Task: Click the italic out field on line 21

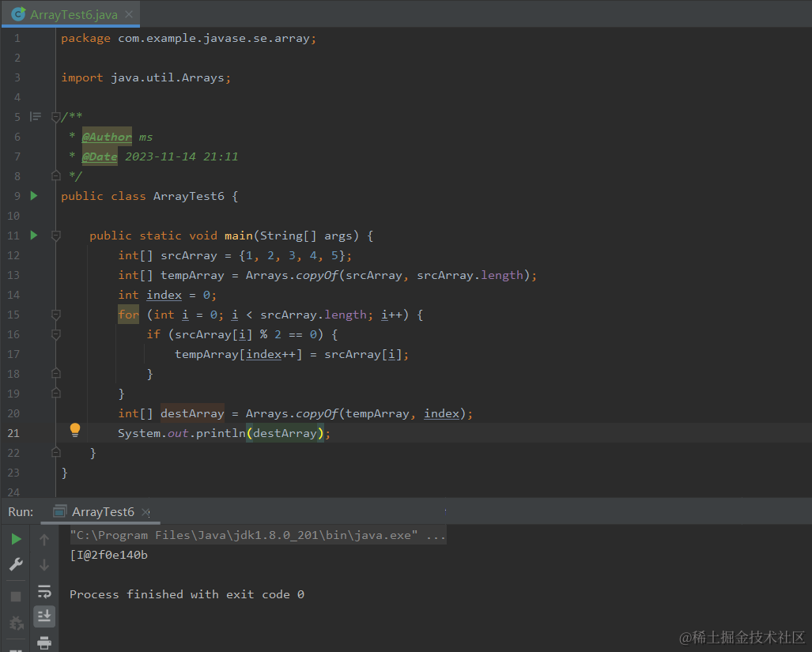Action: click(x=178, y=433)
